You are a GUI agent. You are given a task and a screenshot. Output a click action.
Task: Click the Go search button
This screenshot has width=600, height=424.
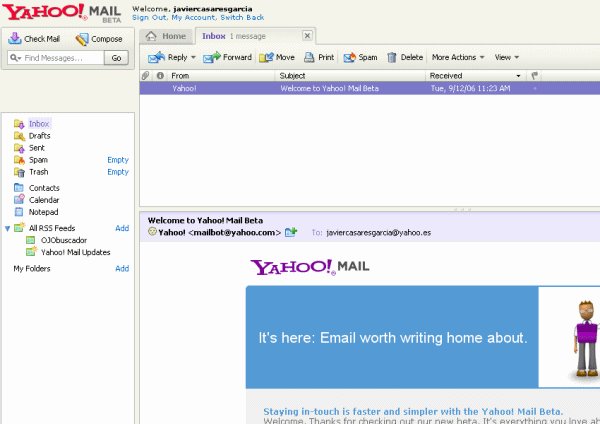pos(116,58)
